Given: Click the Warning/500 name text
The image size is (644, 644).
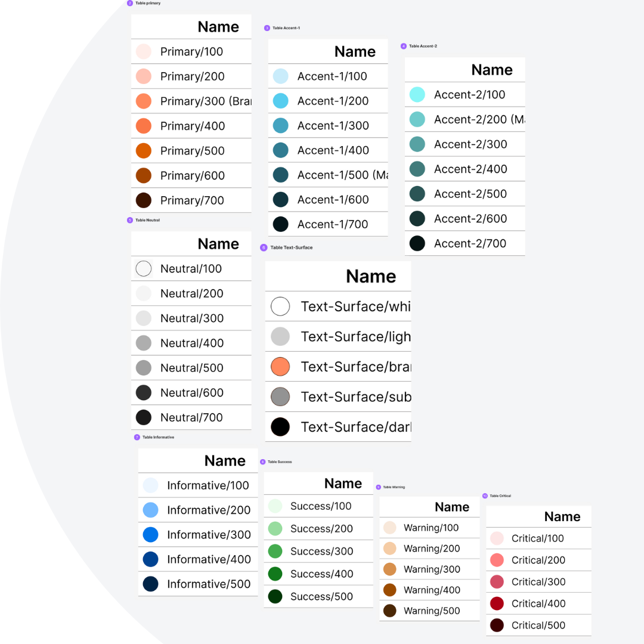Looking at the screenshot, I should coord(432,611).
